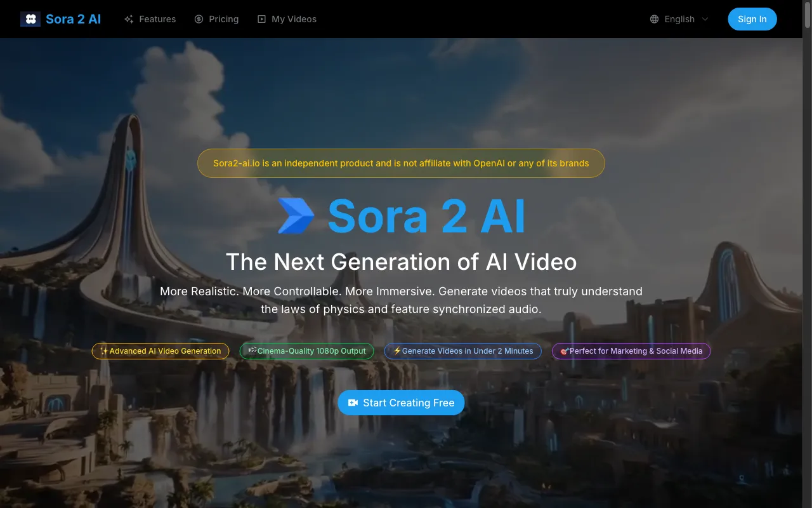Click the Cinema-Quality 1080p Output badge
812x508 pixels.
306,351
